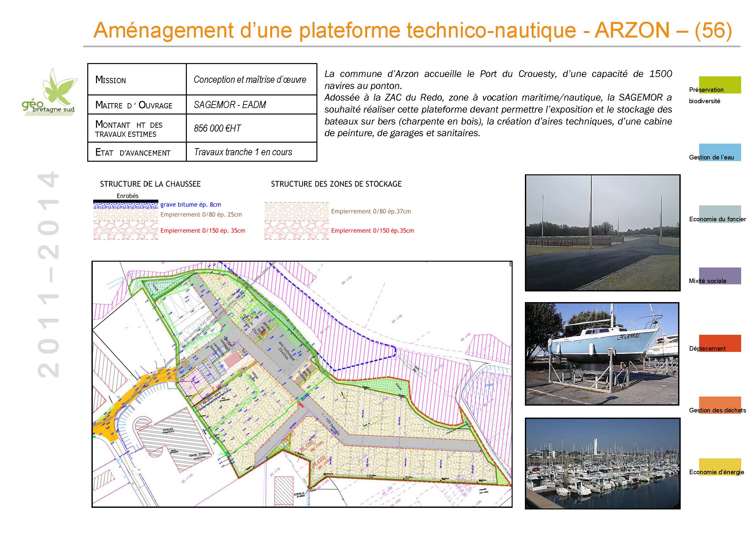Click the green Préservation biodiversité swatch
Viewport: 756px width, 535px height.
pos(720,85)
